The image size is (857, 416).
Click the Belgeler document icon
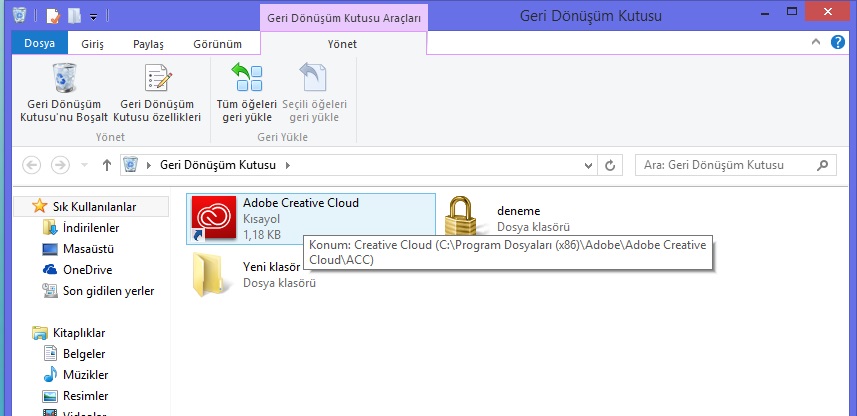click(x=50, y=354)
